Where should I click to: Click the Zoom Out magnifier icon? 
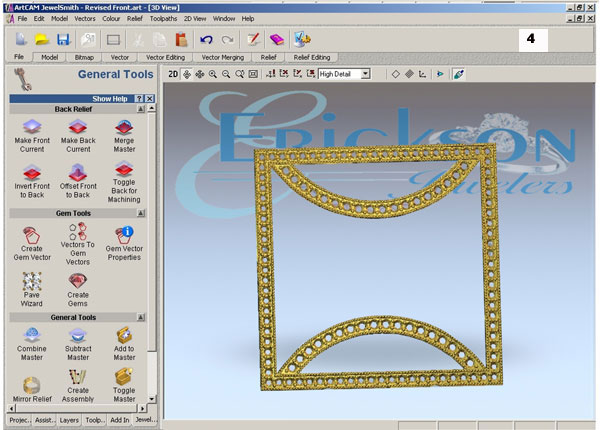(226, 74)
